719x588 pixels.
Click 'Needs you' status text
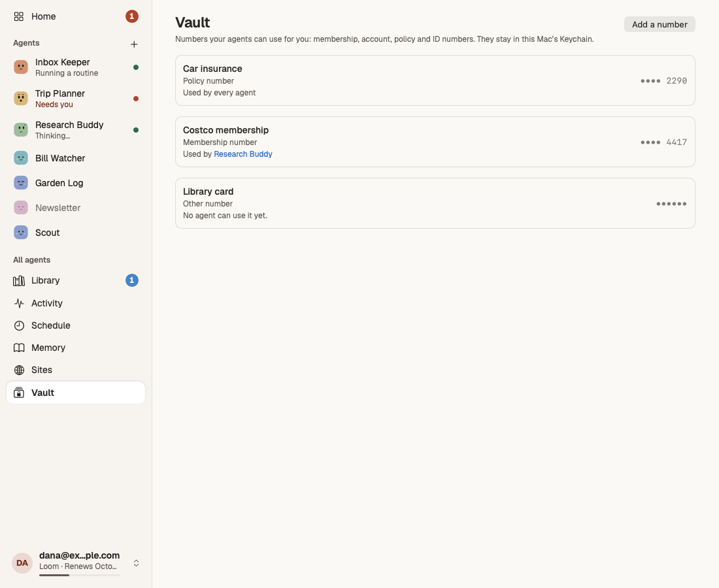pos(54,105)
